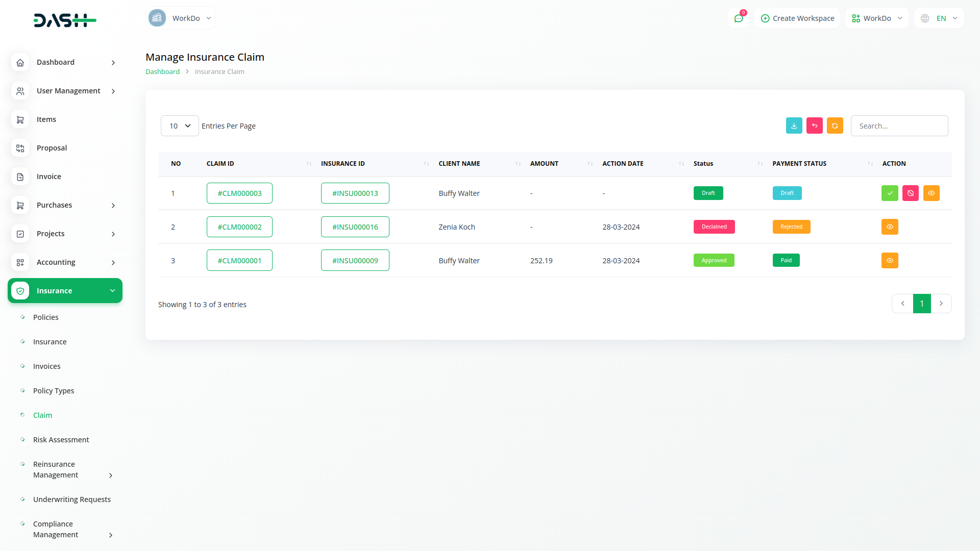This screenshot has width=980, height=551.
Task: Open insurance link #INSU000016
Action: pyautogui.click(x=355, y=227)
